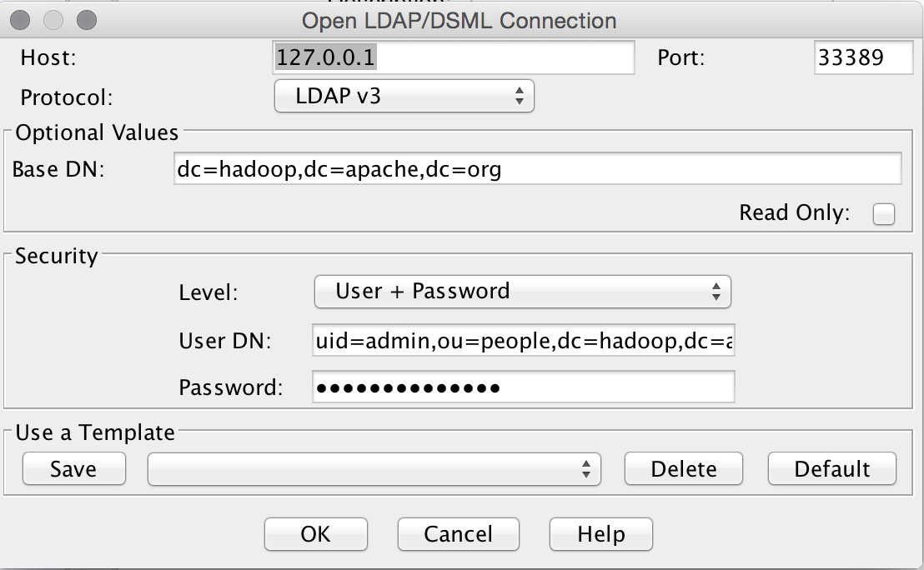
Task: Click the Base DN text field
Action: click(537, 168)
